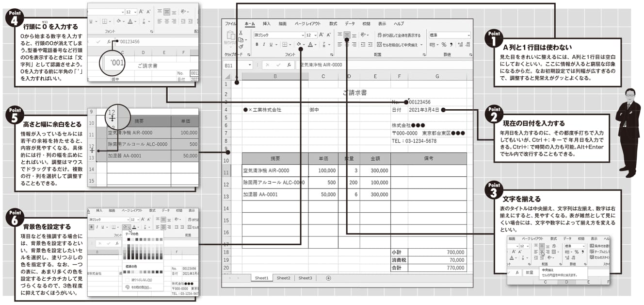Click the Paste (貼り付け) clipboard icon

230,35
